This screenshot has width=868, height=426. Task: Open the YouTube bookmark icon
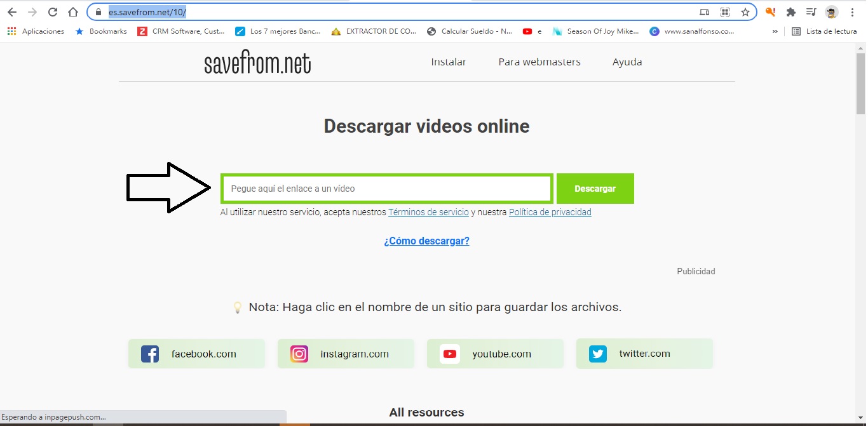pyautogui.click(x=527, y=31)
